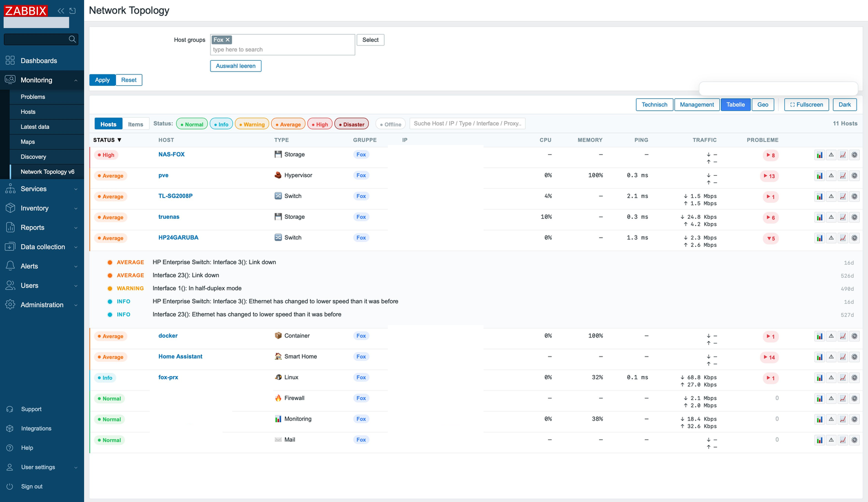Remove the Fox host group tag
Viewport: 868px width, 502px height.
(x=228, y=40)
